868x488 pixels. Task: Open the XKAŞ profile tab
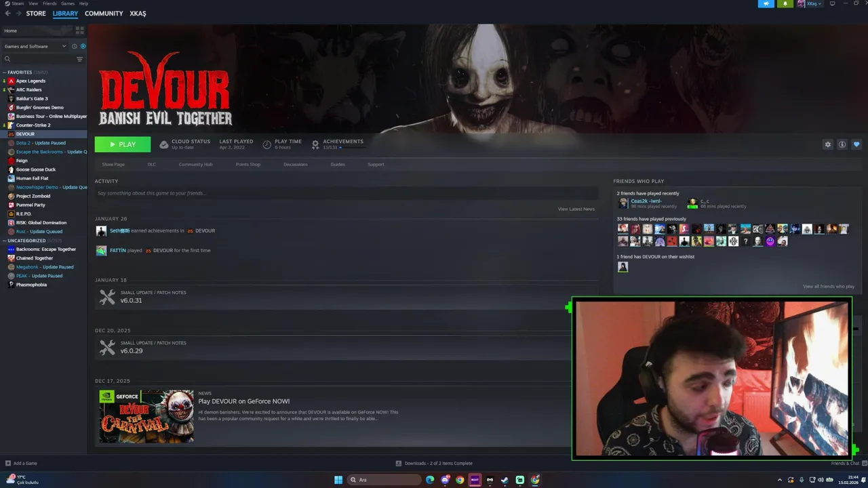[x=138, y=14]
